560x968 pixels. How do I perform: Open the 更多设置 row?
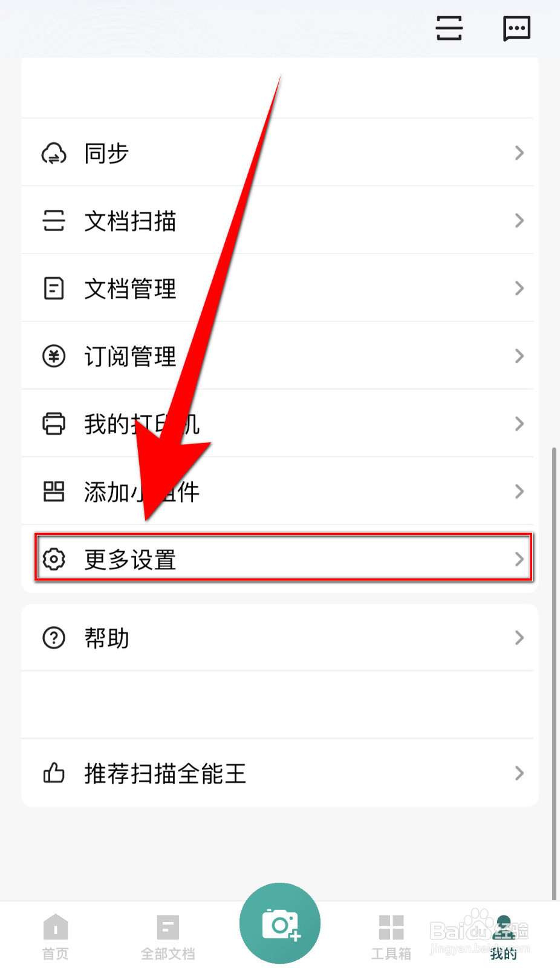pos(284,558)
